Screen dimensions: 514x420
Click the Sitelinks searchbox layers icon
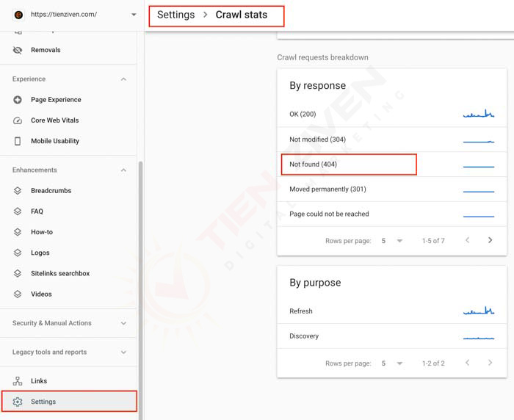click(x=18, y=273)
